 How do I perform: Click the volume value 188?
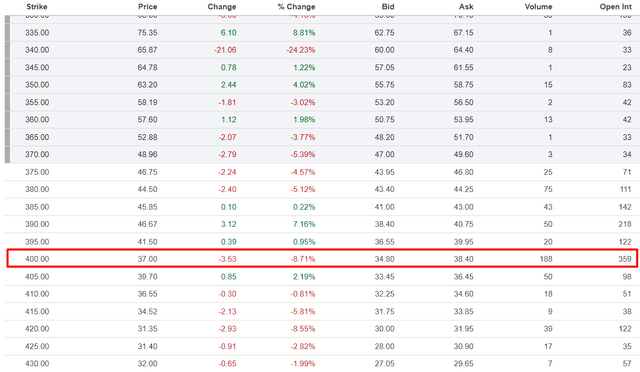546,259
